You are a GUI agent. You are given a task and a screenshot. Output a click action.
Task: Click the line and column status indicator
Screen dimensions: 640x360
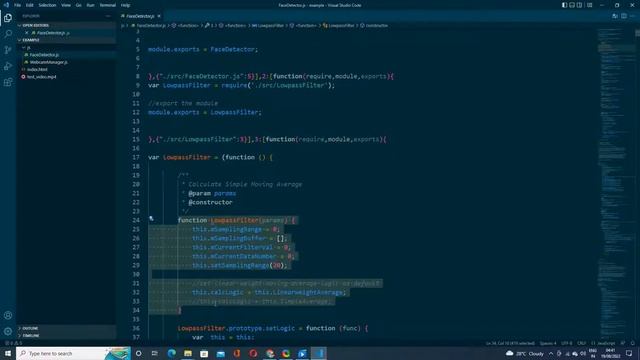(510, 343)
